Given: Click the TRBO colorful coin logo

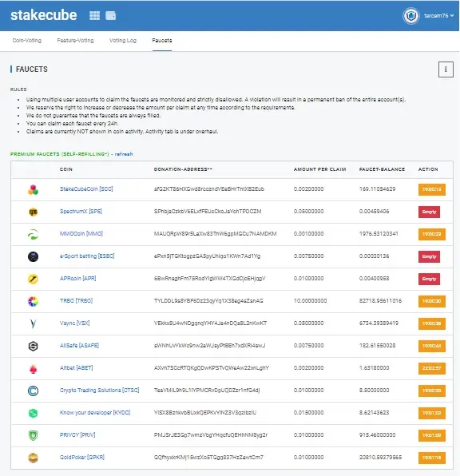Looking at the screenshot, I should click(x=33, y=301).
